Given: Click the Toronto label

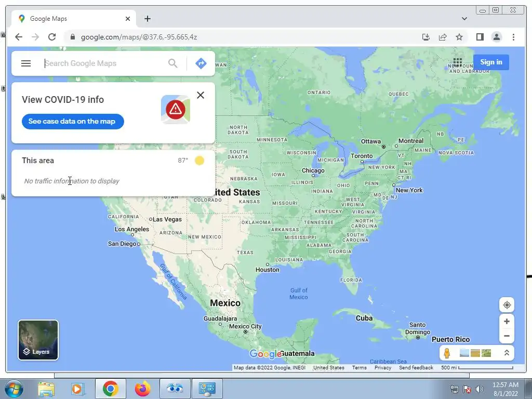Looking at the screenshot, I should 362,156.
